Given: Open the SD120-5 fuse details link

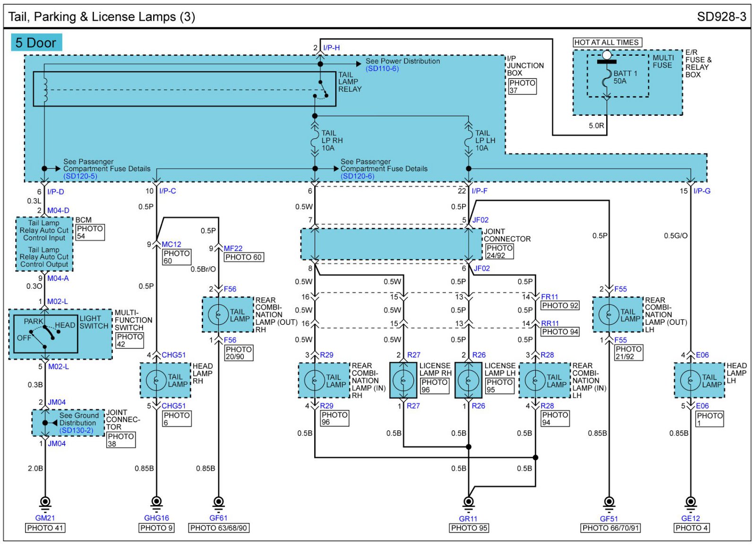Looking at the screenshot, I should point(80,176).
